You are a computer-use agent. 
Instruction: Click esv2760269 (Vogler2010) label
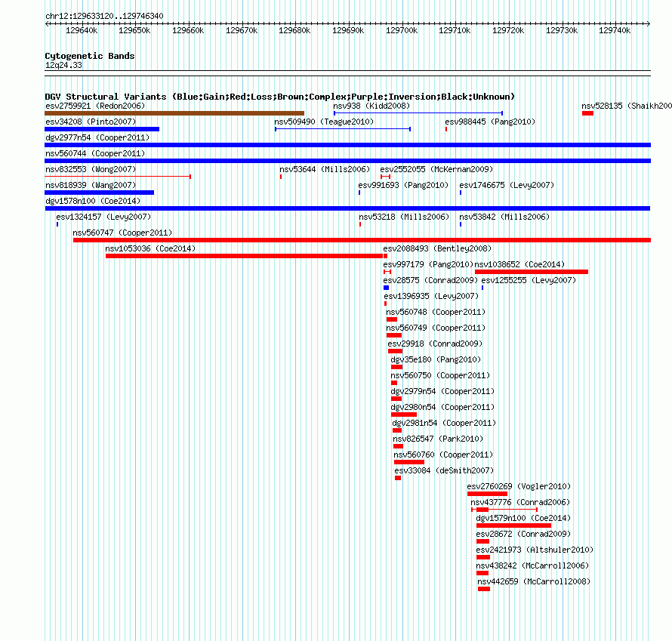519,486
